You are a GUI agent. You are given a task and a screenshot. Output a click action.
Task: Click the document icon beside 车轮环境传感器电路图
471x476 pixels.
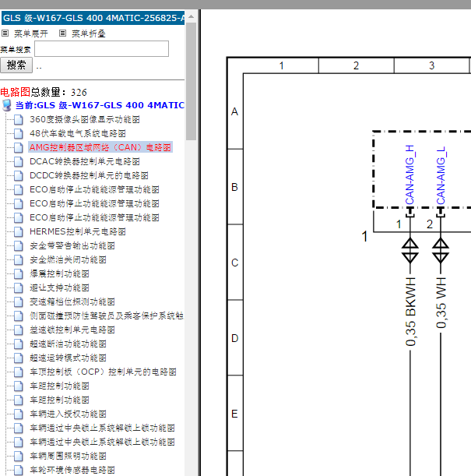coord(19,471)
